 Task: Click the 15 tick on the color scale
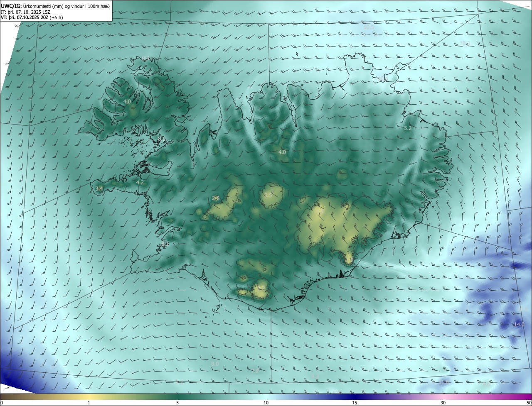point(355,403)
